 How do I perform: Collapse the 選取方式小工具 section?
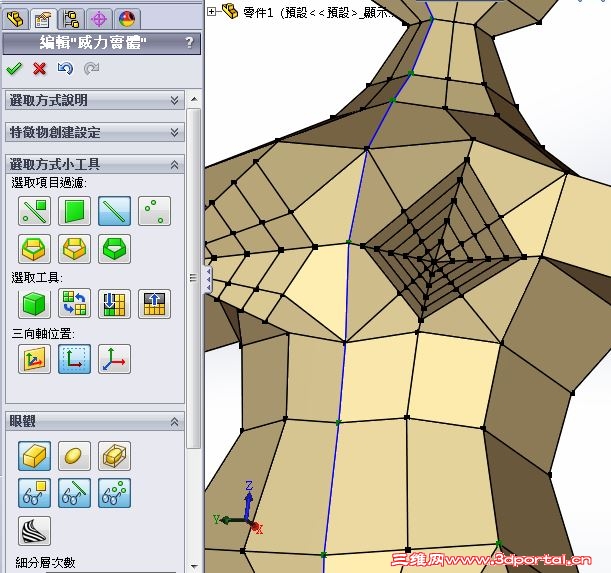pyautogui.click(x=95, y=164)
